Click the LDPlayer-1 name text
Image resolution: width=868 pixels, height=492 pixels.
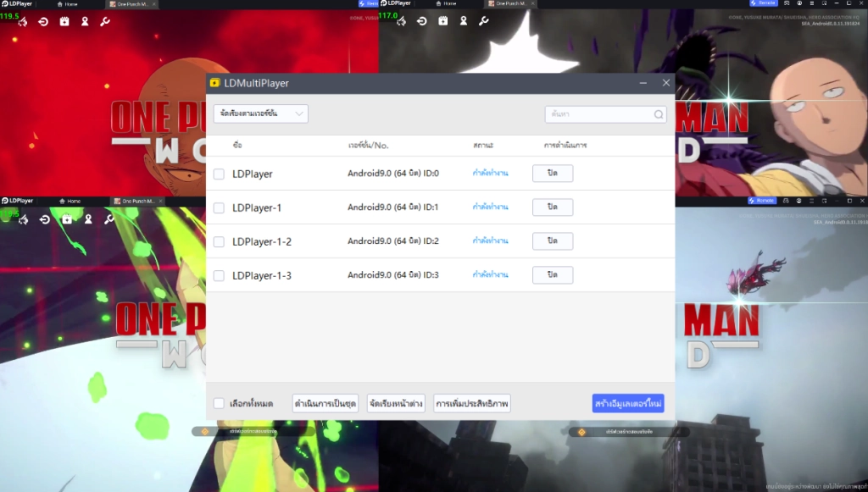pyautogui.click(x=257, y=207)
